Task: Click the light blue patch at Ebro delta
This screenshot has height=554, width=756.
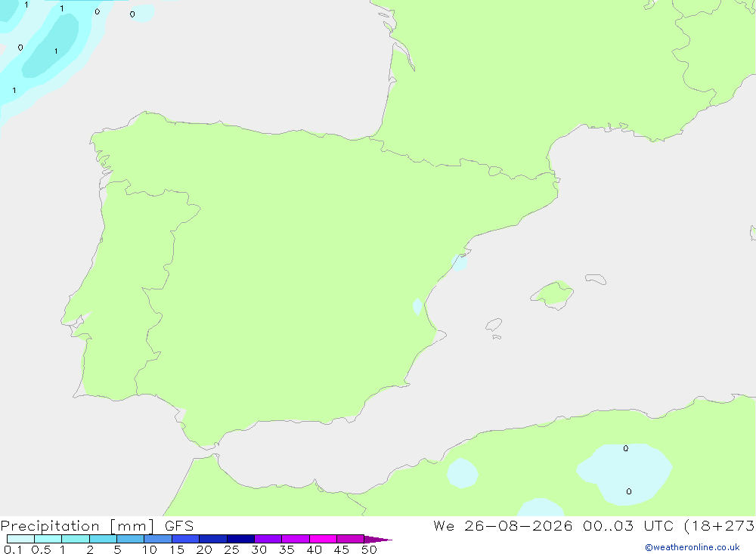Action: coord(460,263)
